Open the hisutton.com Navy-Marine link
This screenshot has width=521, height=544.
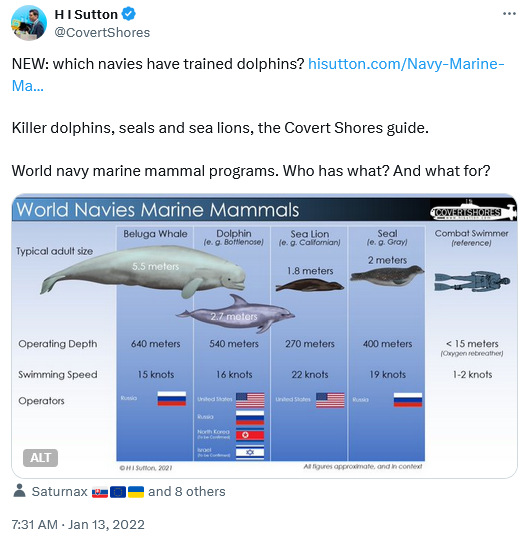pos(258,75)
